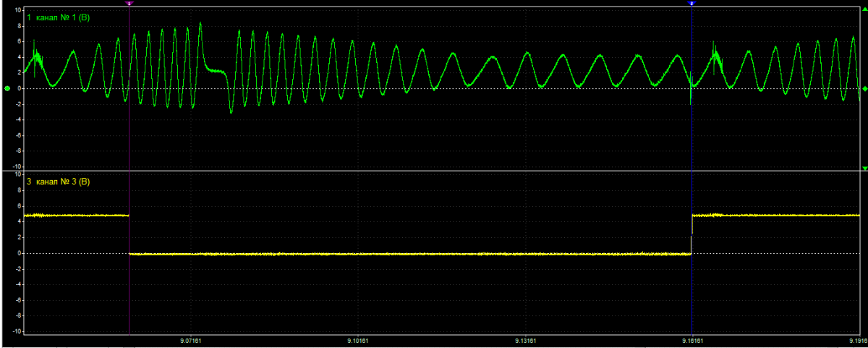Select the green channel № 1 label

click(57, 17)
